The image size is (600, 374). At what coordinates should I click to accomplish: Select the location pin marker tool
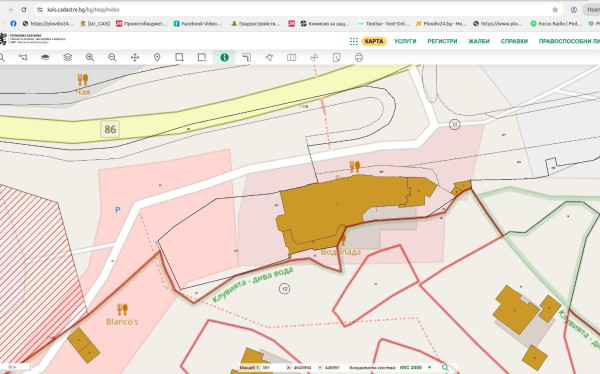(x=157, y=57)
